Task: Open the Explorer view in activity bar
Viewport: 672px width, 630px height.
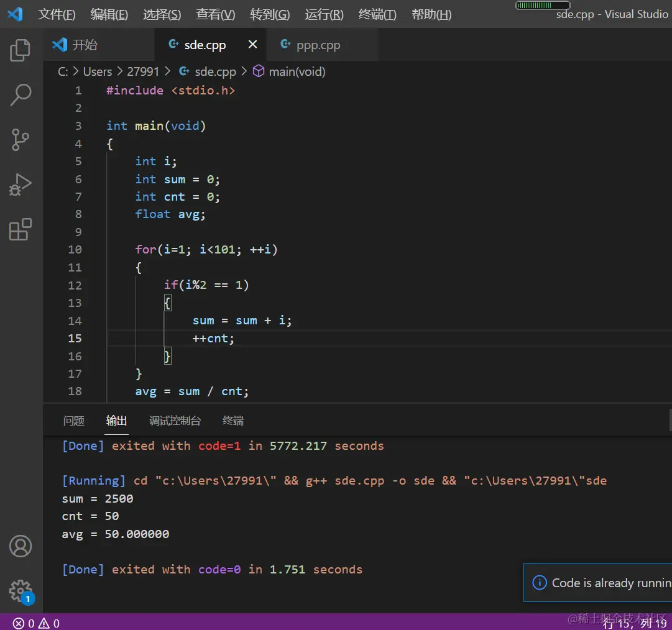Action: (21, 50)
